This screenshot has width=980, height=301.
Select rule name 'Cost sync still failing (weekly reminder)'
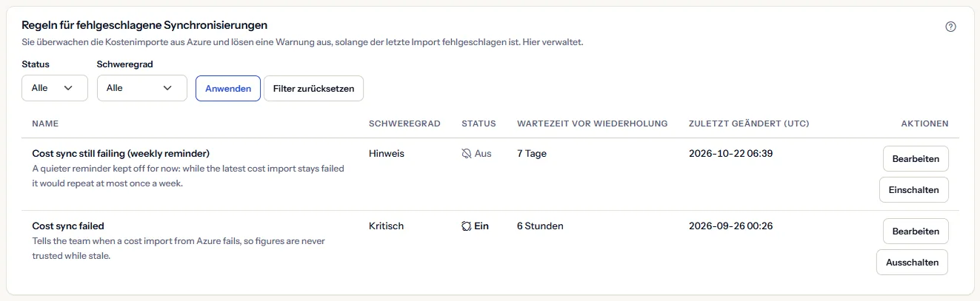[x=121, y=154]
